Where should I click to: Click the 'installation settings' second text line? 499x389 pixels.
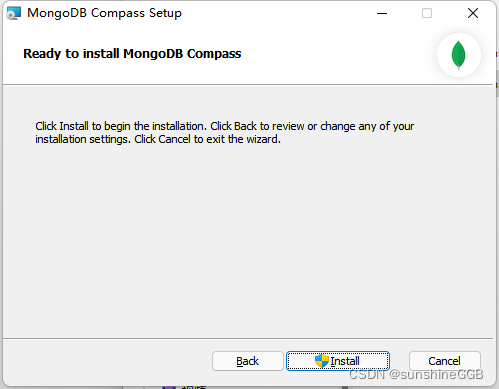coord(158,139)
